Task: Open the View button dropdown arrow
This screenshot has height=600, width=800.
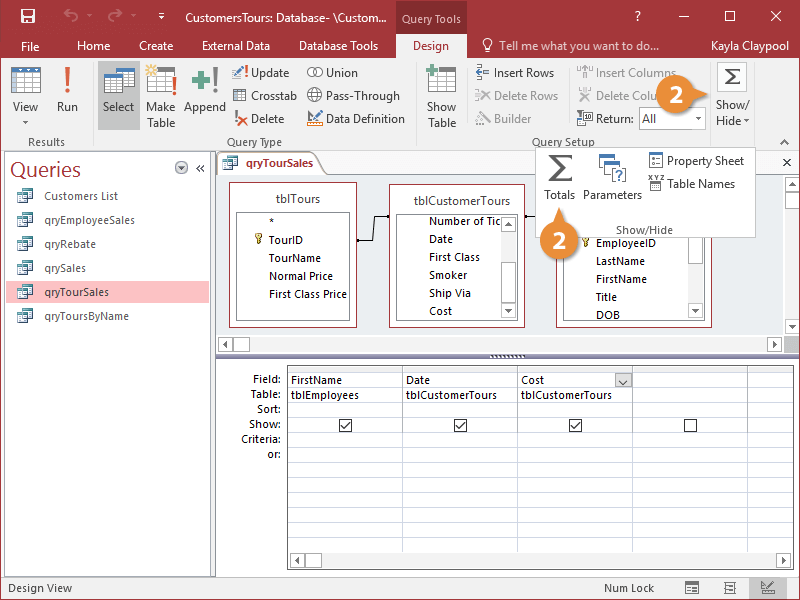Action: click(25, 122)
